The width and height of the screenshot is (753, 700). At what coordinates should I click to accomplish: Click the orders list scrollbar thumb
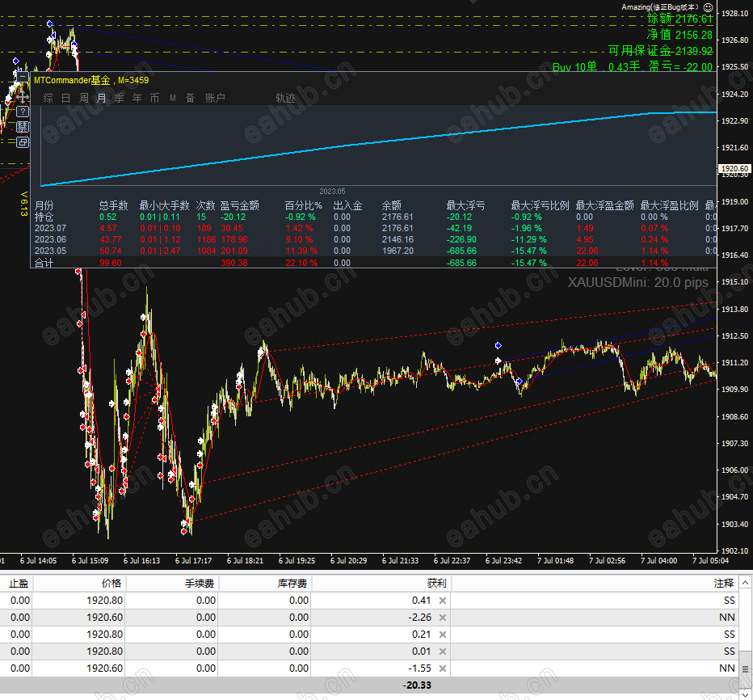coord(745,668)
